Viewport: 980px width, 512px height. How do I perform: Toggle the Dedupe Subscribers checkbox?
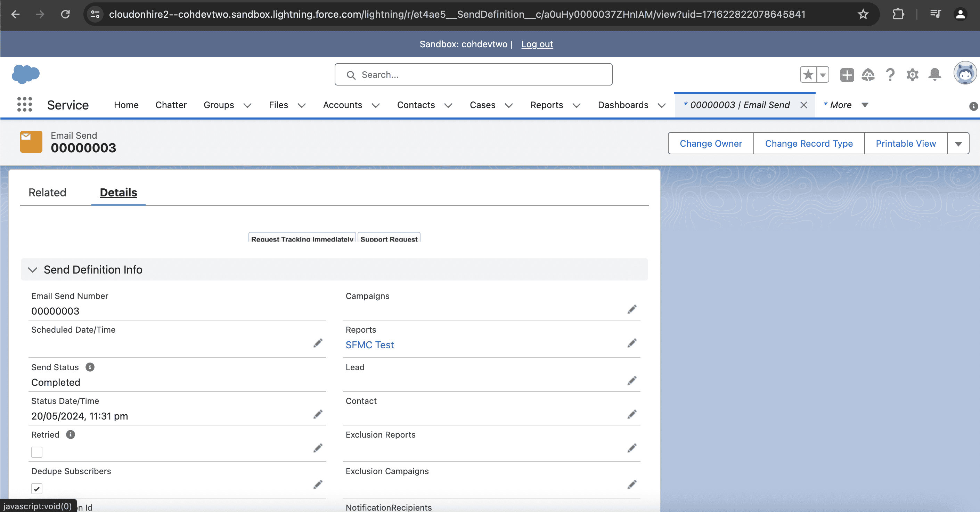[x=37, y=489]
